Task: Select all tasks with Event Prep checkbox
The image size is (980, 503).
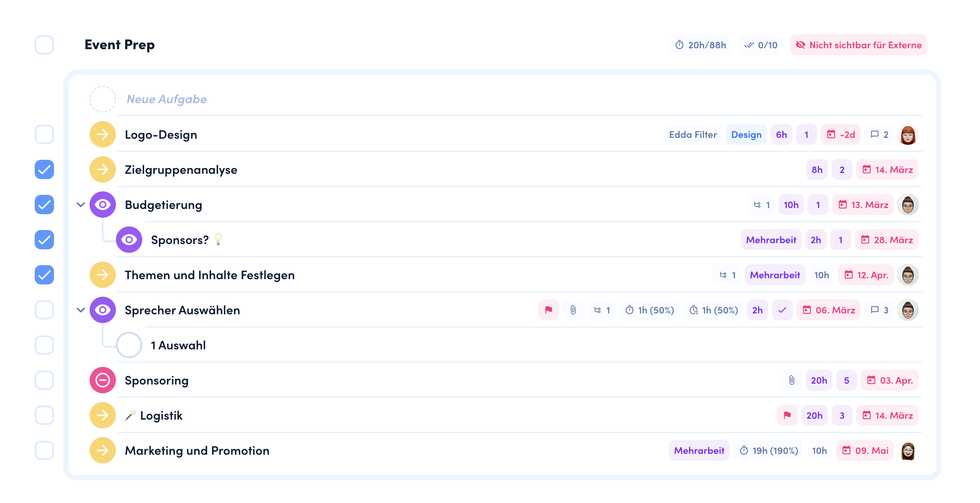Action: point(44,45)
